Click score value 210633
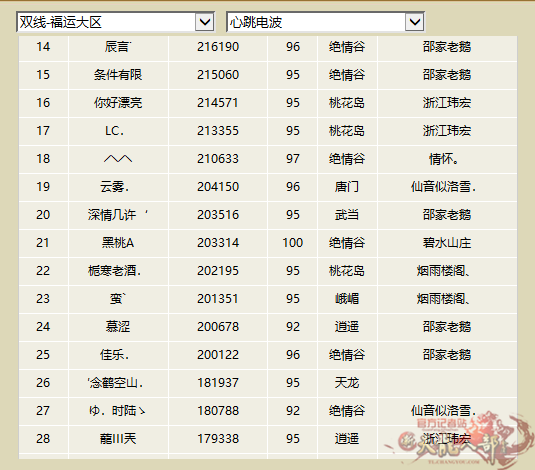 [x=218, y=159]
